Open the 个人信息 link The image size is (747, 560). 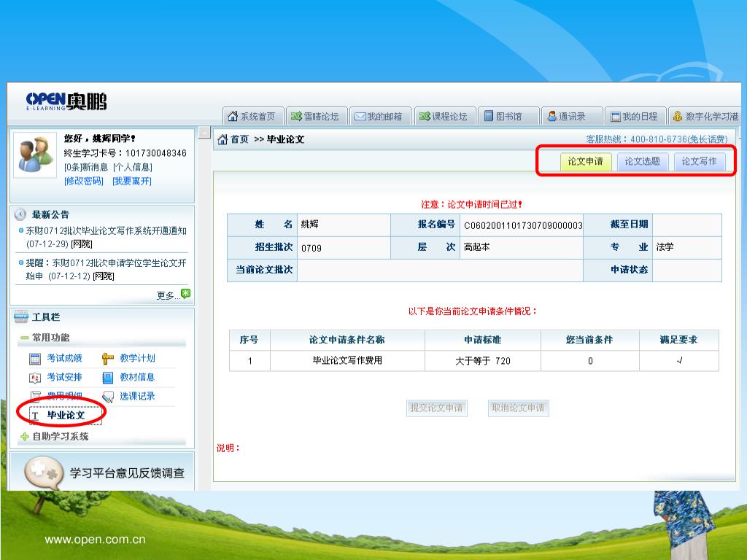click(x=133, y=167)
